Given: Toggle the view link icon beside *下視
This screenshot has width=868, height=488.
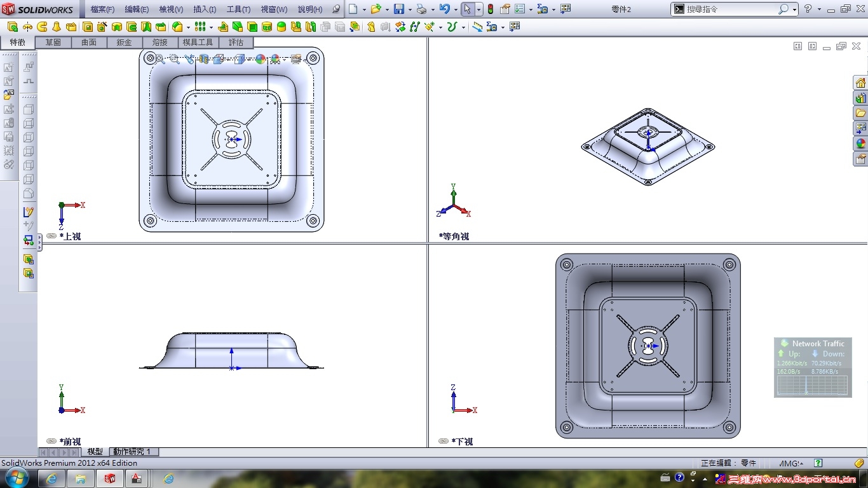Looking at the screenshot, I should pyautogui.click(x=444, y=441).
